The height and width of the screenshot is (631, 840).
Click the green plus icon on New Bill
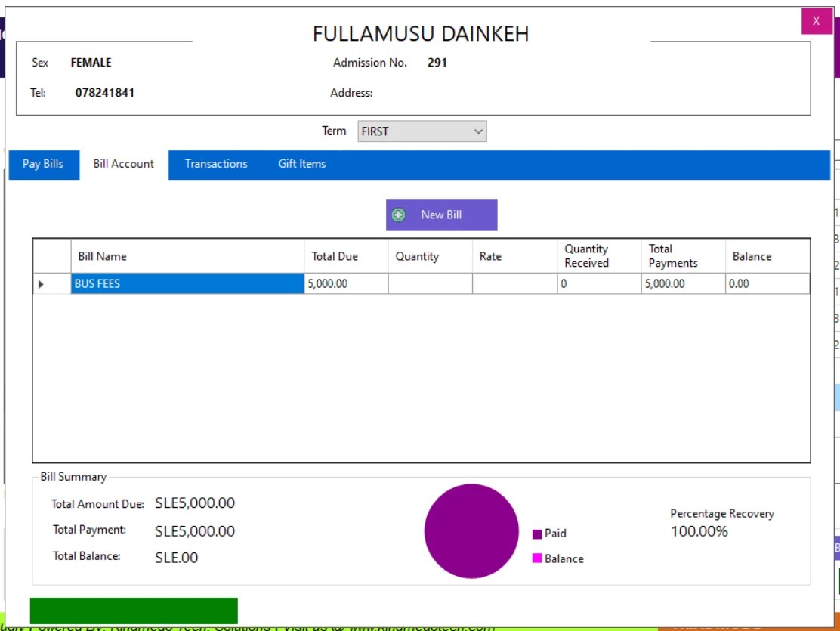(x=398, y=215)
